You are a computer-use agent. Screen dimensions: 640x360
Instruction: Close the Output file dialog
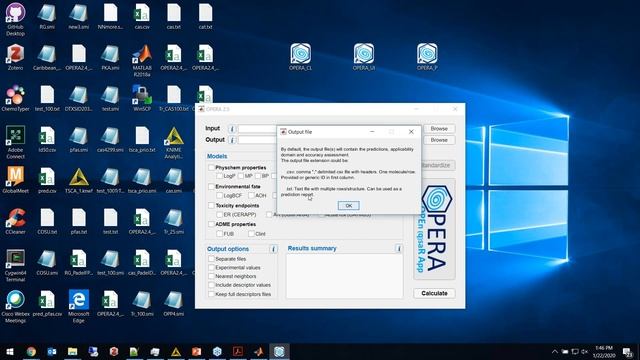[x=411, y=131]
